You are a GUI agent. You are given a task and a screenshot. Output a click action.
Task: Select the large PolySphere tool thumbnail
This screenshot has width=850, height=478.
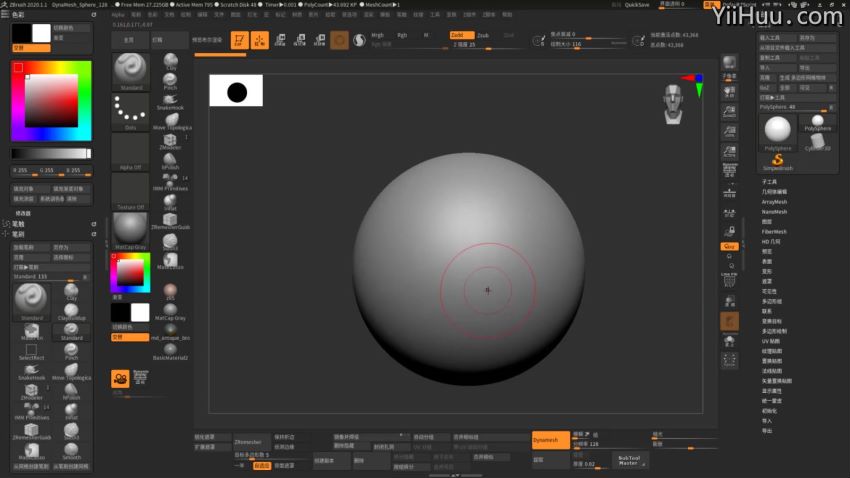pyautogui.click(x=777, y=133)
